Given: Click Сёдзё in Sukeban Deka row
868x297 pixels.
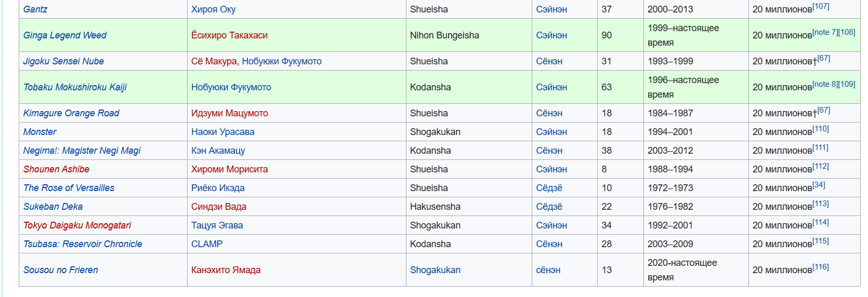Looking at the screenshot, I should coord(549,207).
